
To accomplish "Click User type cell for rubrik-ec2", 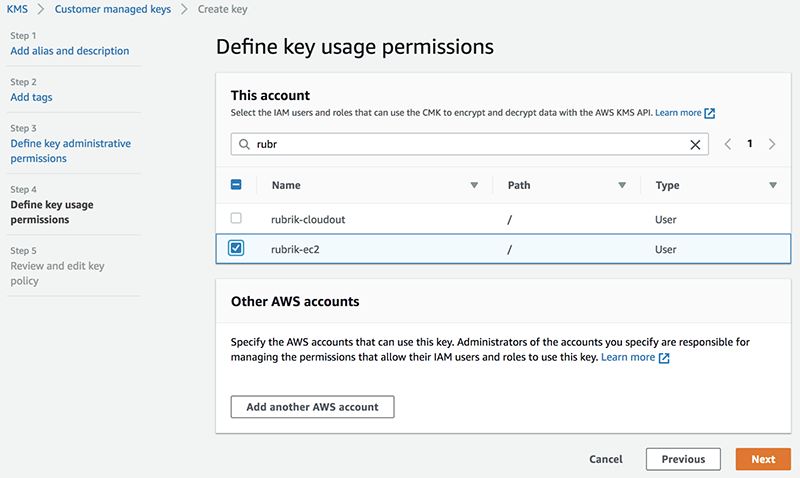I will click(x=666, y=249).
